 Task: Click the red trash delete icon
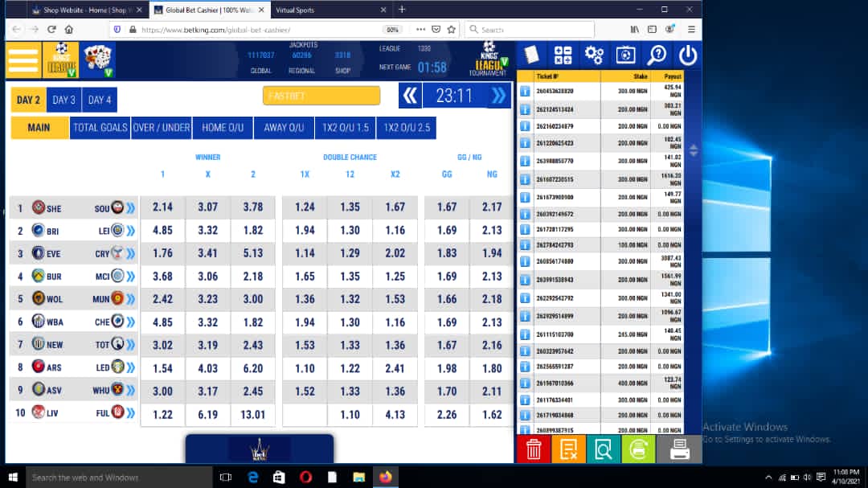pyautogui.click(x=534, y=449)
